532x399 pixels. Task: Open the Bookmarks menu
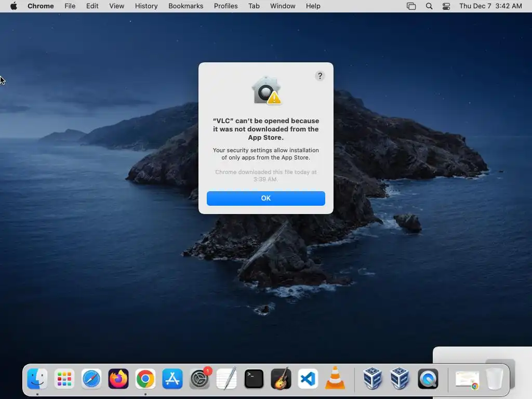[185, 6]
